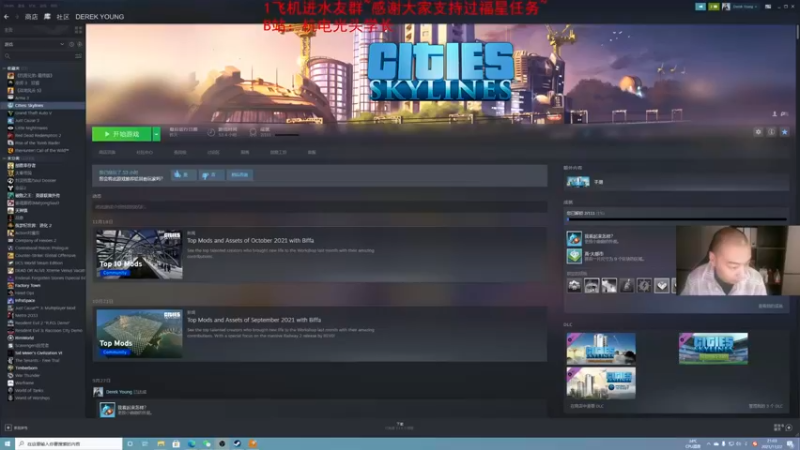Screen dimensions: 800x450
Task: Open the 库 library menu
Action: tap(47, 17)
